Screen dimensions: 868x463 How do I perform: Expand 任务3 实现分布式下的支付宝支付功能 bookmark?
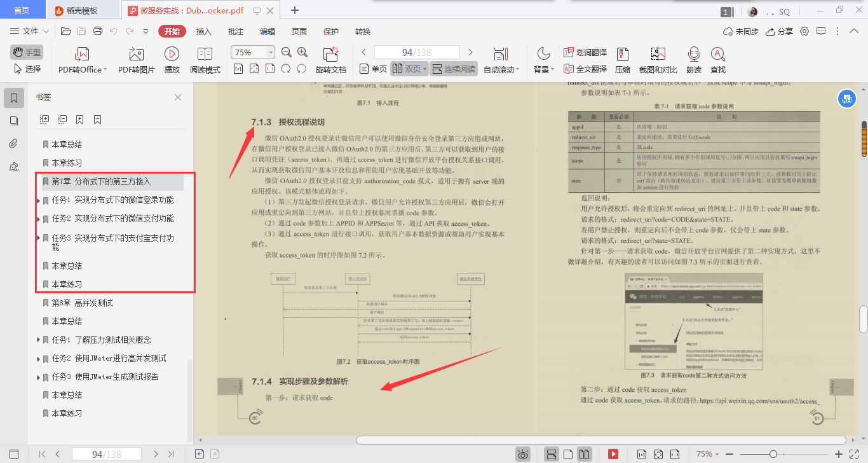(x=38, y=238)
